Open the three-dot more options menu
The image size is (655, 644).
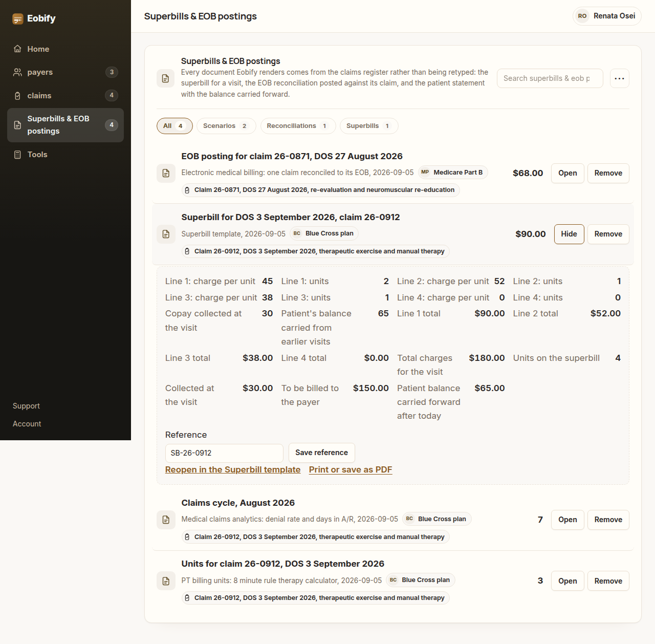pos(620,78)
